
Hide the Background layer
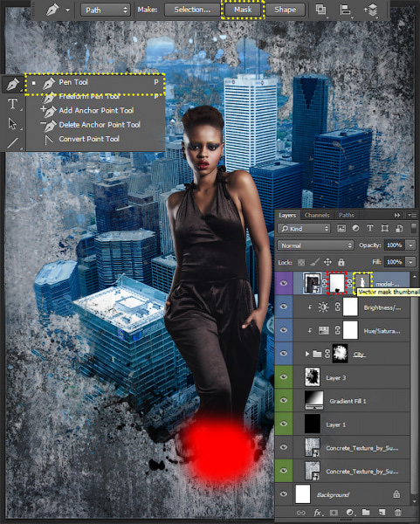click(284, 494)
